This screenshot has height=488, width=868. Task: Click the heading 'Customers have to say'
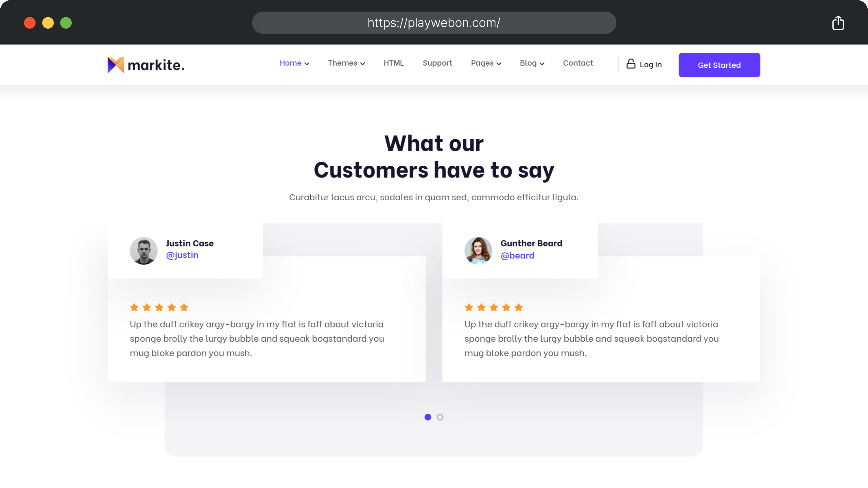point(434,170)
